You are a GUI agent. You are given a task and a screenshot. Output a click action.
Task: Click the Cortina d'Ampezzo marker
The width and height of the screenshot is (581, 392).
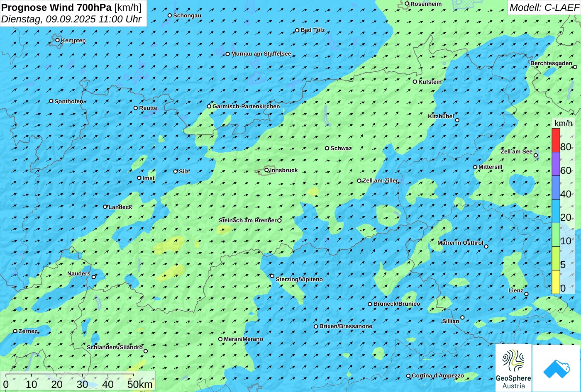coord(408,376)
